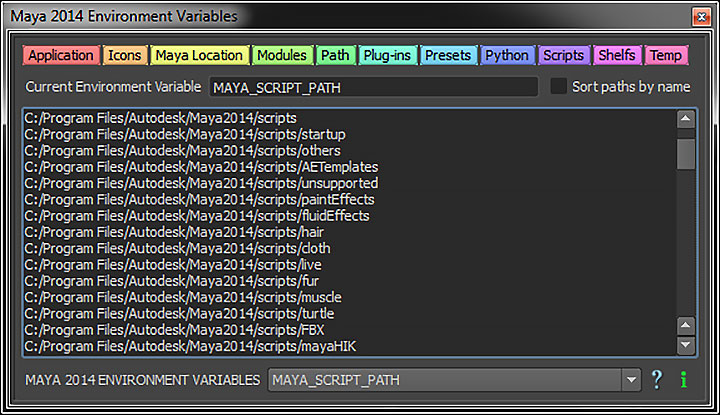Select the scripts/FBX path row
This screenshot has width=720, height=415.
349,330
